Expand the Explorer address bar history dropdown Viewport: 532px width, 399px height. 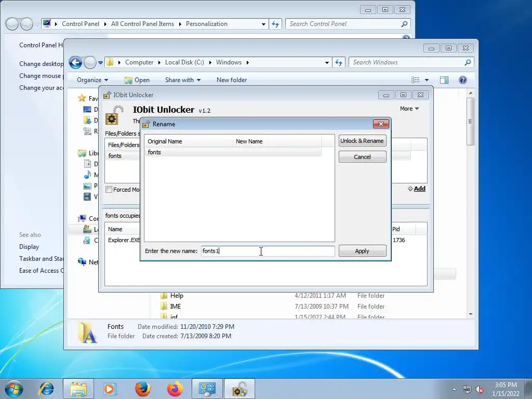click(x=327, y=63)
